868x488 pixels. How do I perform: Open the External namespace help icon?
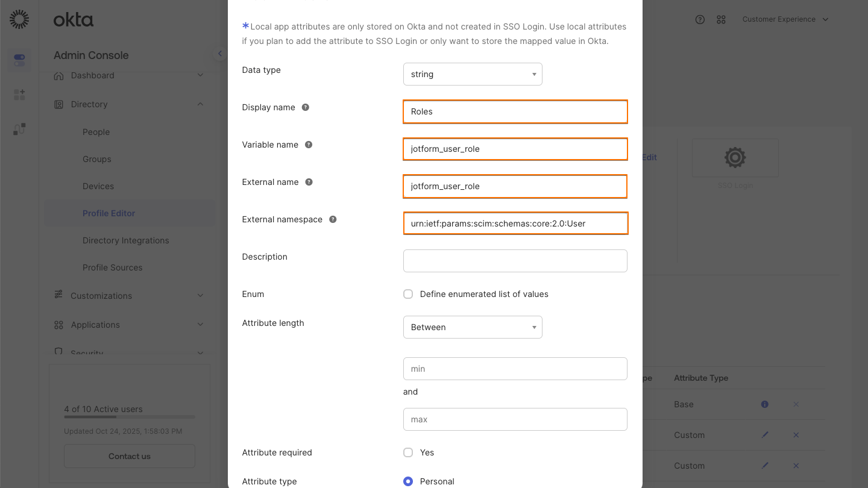(x=333, y=219)
